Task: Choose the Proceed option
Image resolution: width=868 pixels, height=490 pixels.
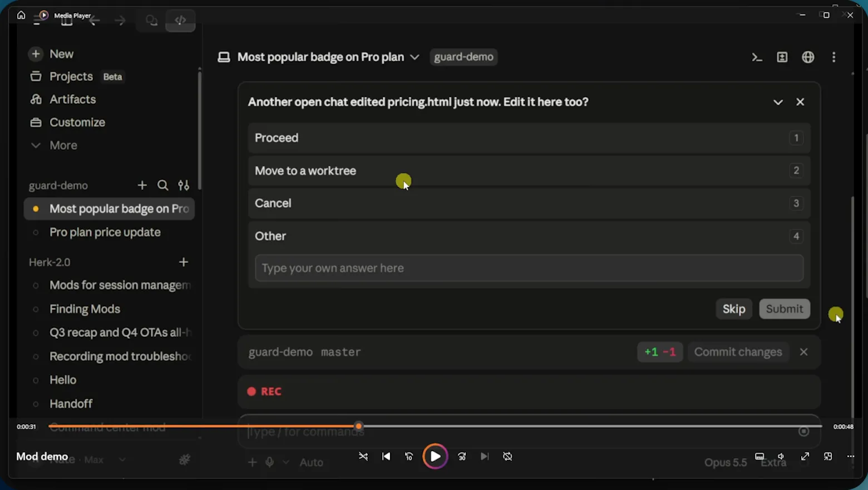Action: 529,138
